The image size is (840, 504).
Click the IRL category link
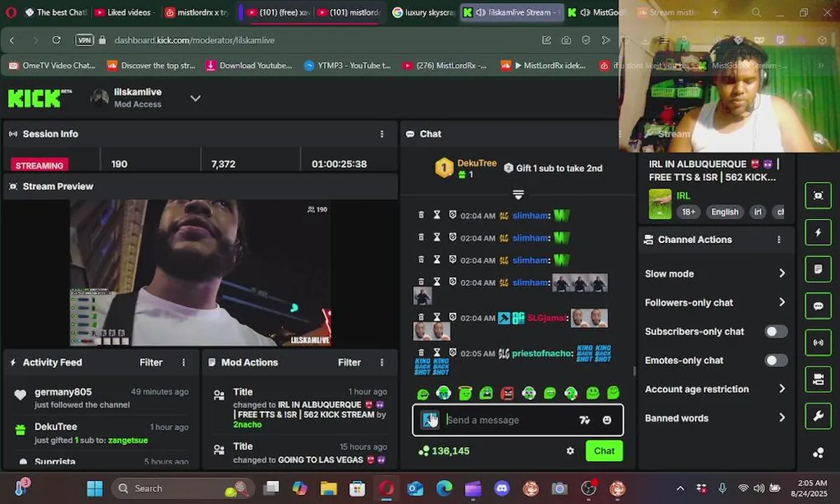click(683, 196)
